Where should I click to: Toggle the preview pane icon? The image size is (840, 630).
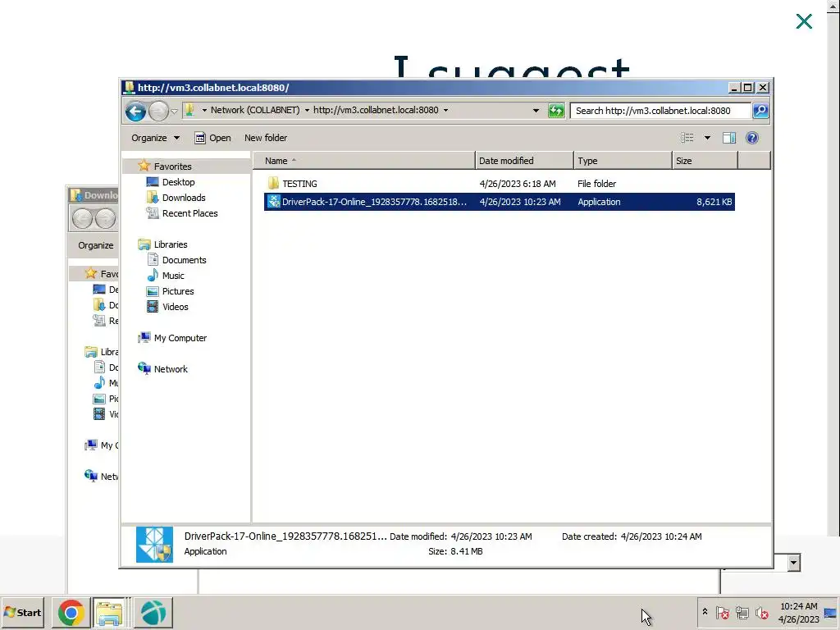point(729,138)
